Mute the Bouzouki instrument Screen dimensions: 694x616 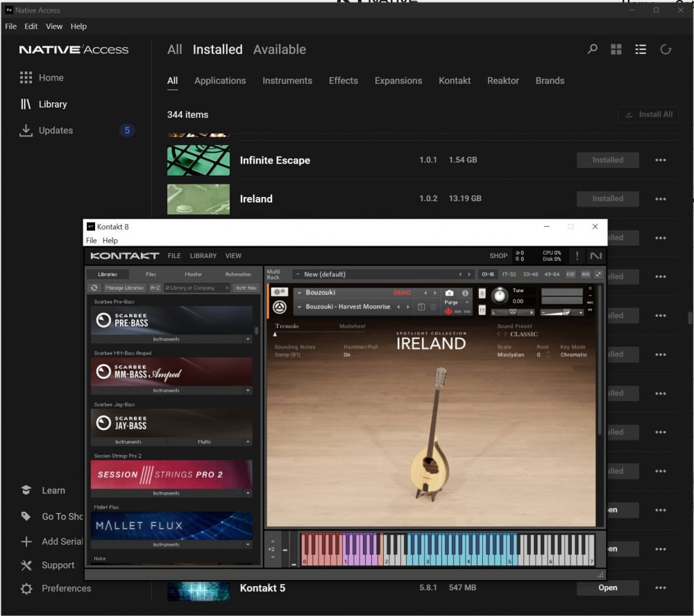pos(482,310)
